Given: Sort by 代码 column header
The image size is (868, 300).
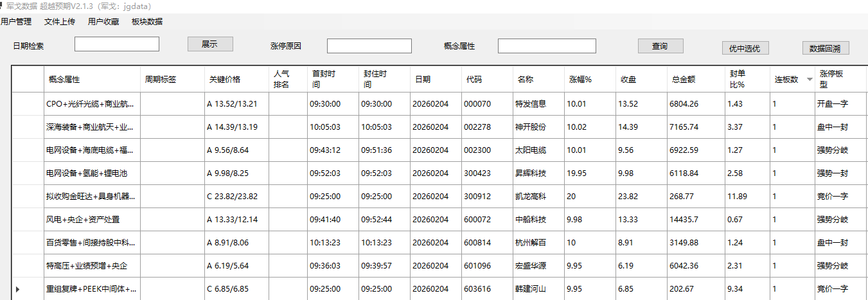Looking at the screenshot, I should pos(487,80).
